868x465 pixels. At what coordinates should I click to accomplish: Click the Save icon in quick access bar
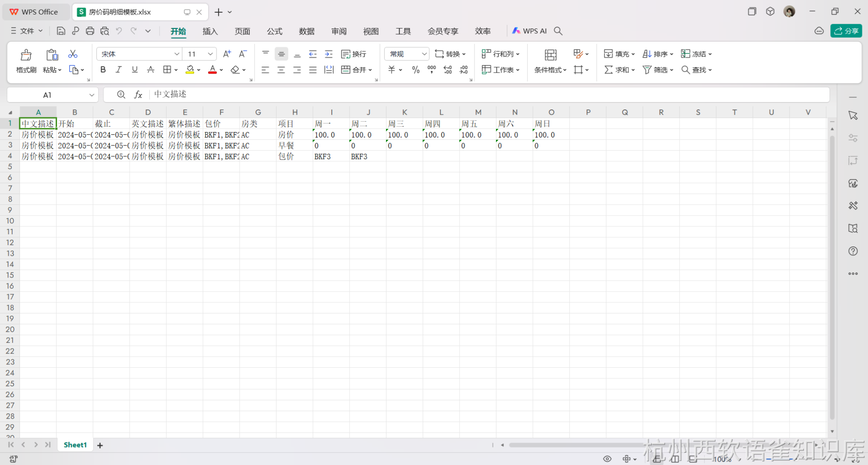61,31
